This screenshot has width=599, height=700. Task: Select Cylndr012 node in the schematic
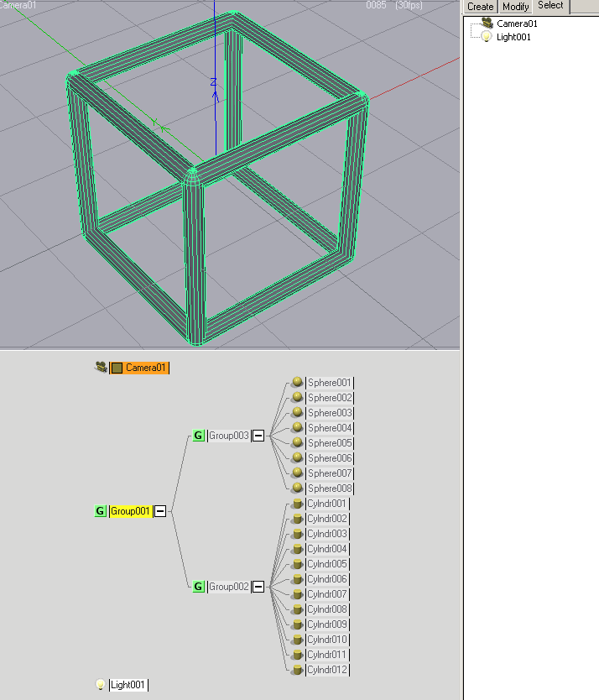(x=327, y=670)
